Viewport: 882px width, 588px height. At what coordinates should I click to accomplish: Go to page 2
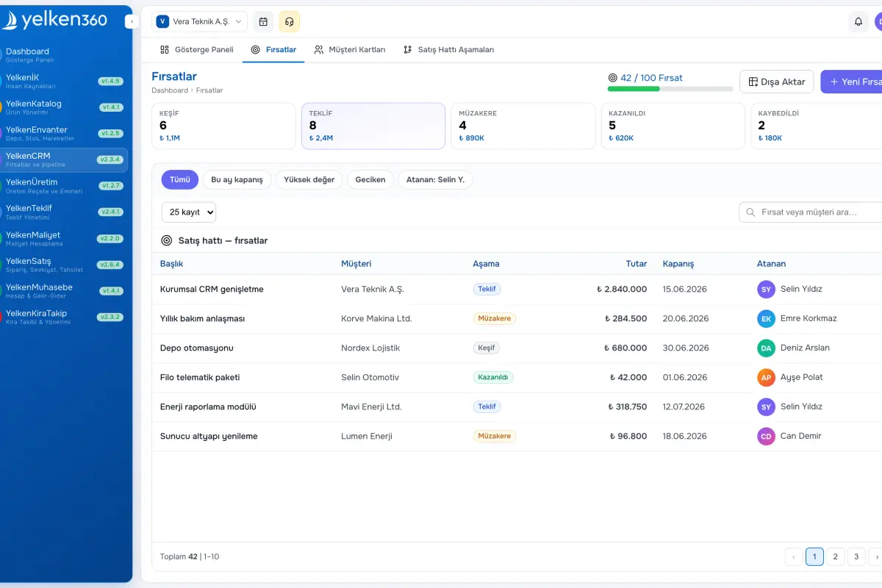coord(835,557)
